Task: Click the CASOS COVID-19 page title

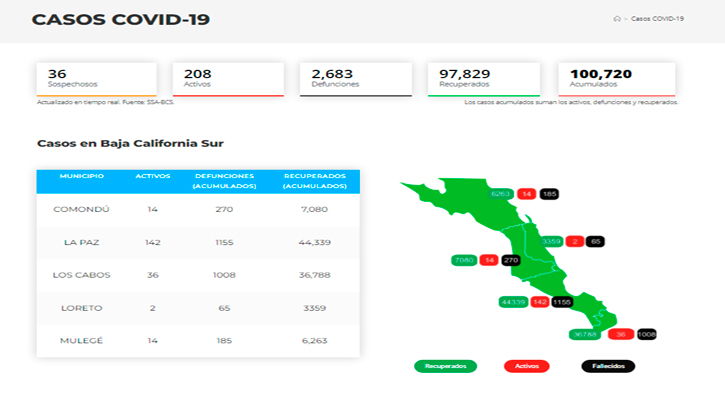Action: 121,19
